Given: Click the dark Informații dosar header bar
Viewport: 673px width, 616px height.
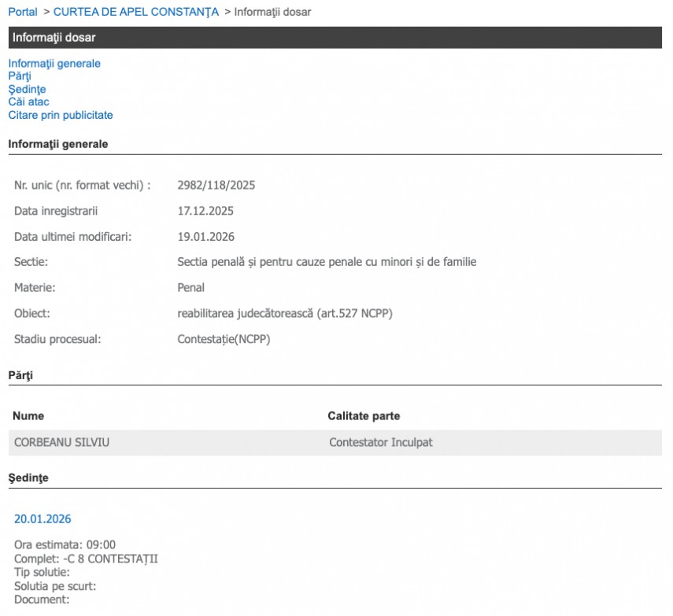Looking at the screenshot, I should tap(336, 38).
